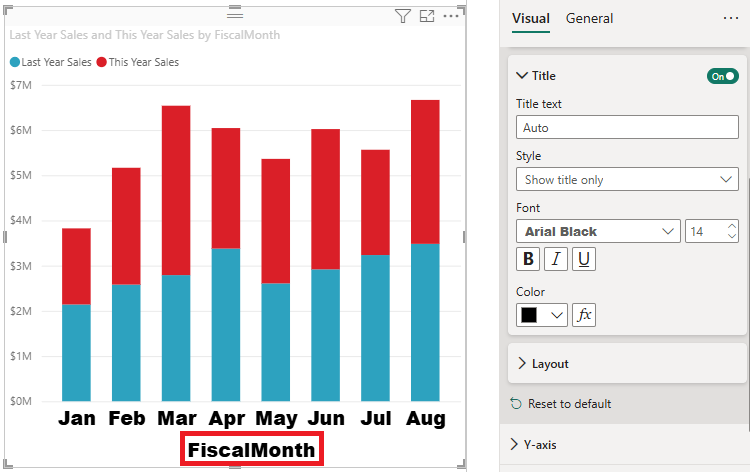Click the Reset to default icon
The height and width of the screenshot is (472, 750).
(516, 404)
